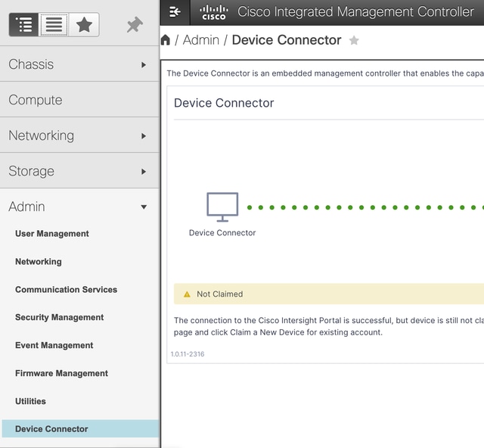Click the Device Connector label under monitor
This screenshot has height=448, width=484.
point(222,232)
